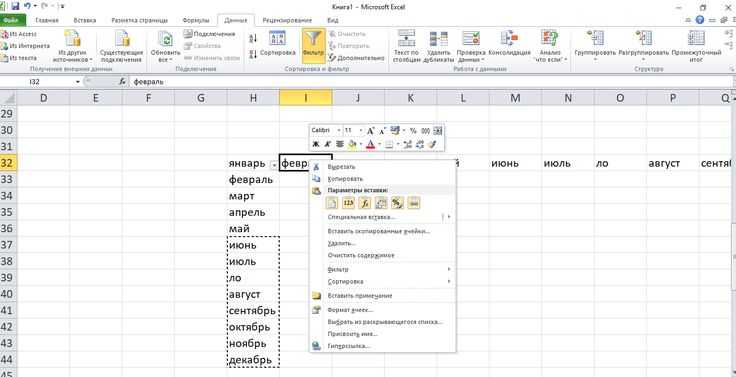Click Удалить дубликаты icon
Screen dimensions: 736x377
tap(438, 39)
